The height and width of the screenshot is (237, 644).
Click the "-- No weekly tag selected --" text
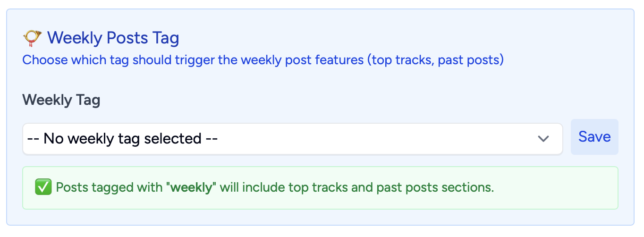coord(122,139)
